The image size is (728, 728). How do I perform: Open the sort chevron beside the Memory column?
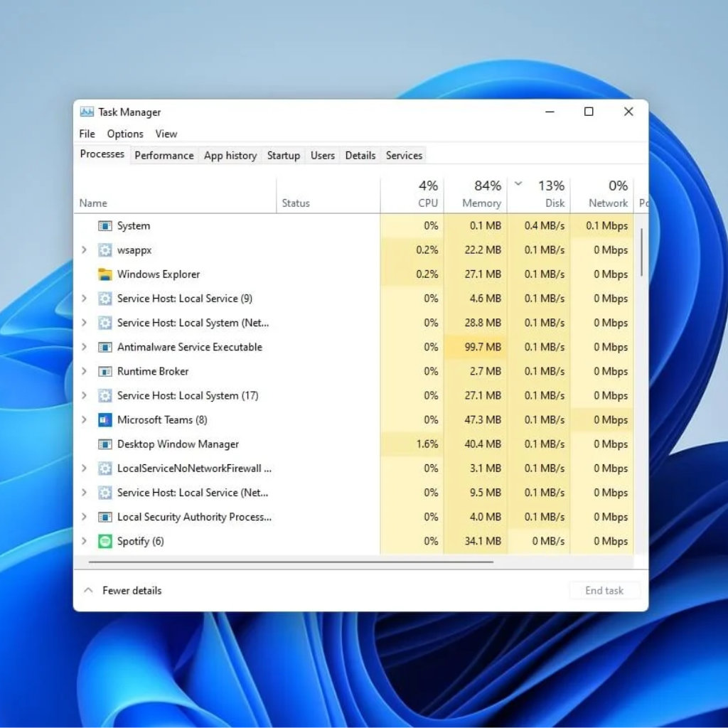517,183
